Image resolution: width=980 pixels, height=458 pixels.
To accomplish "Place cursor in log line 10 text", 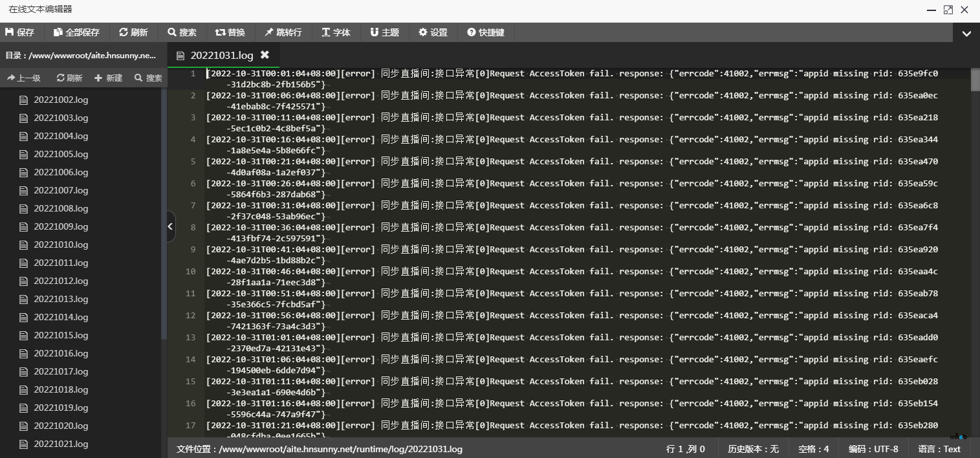I will (x=572, y=277).
